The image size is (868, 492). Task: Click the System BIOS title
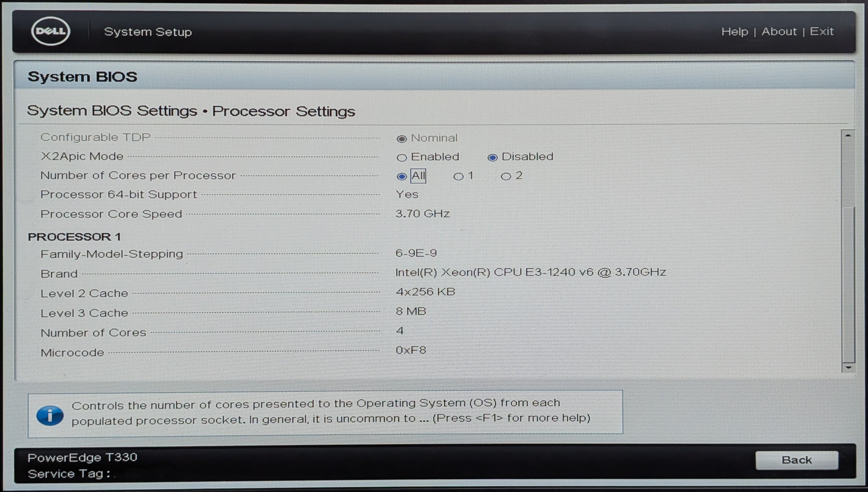click(83, 77)
